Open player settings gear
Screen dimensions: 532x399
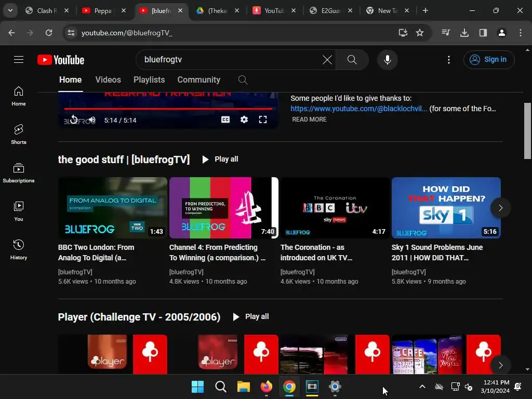tap(244, 119)
